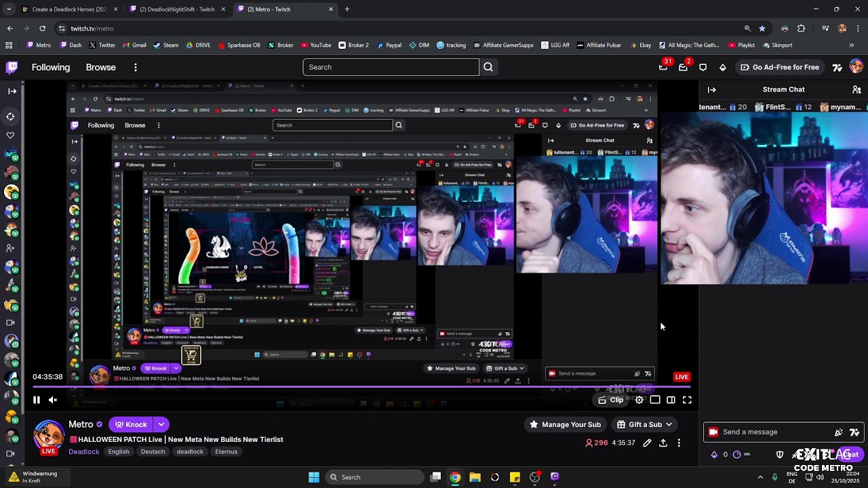Open the user profile avatar menu
Image resolution: width=868 pixels, height=488 pixels.
[856, 67]
